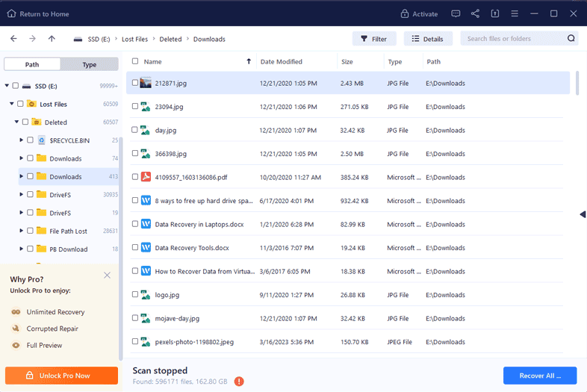Click the Corrupted Repair icon

tap(16, 329)
